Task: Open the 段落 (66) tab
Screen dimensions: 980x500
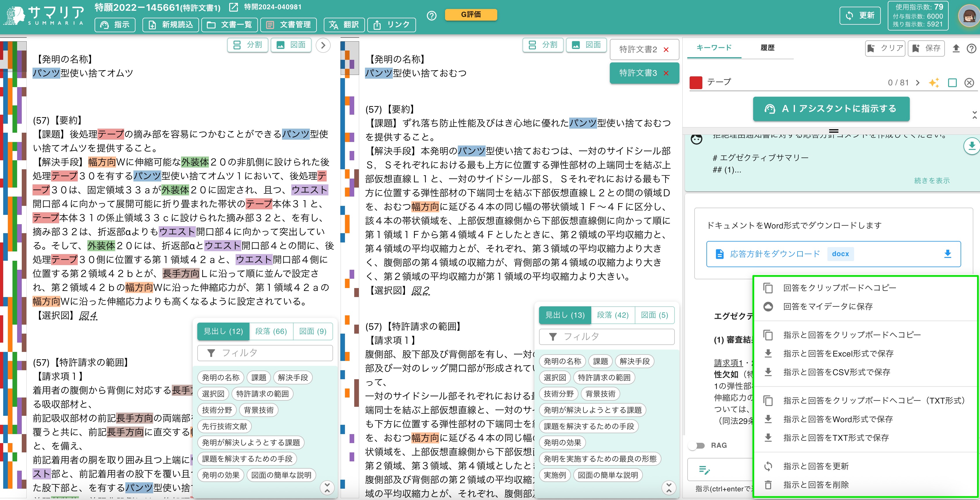Action: (271, 331)
